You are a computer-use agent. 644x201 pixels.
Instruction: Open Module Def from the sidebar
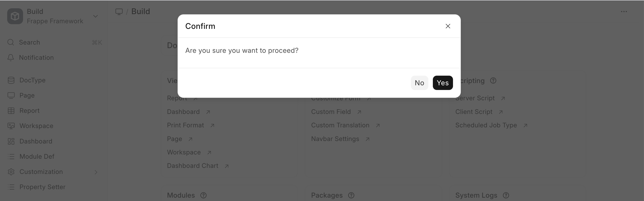pyautogui.click(x=37, y=156)
